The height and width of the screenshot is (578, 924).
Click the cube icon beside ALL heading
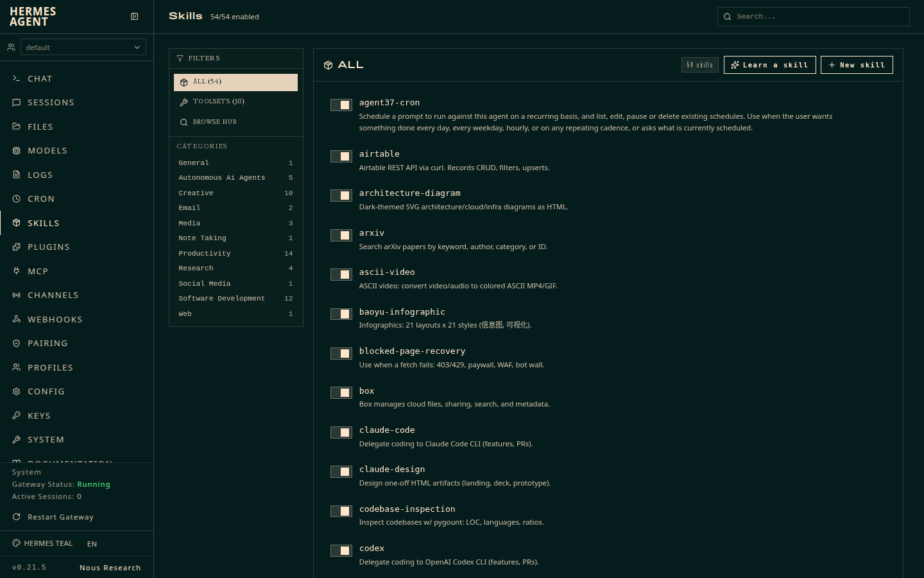[329, 65]
